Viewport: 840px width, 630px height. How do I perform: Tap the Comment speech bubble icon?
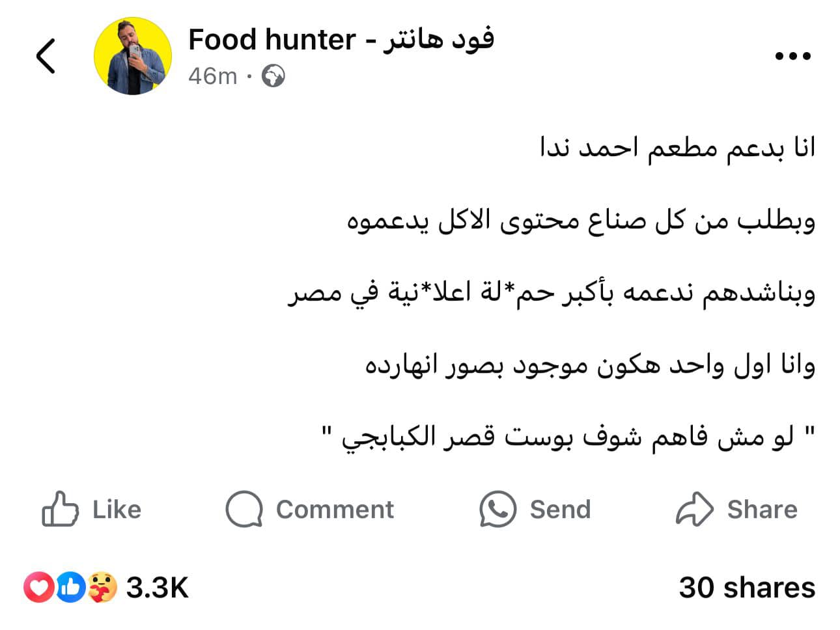[244, 509]
